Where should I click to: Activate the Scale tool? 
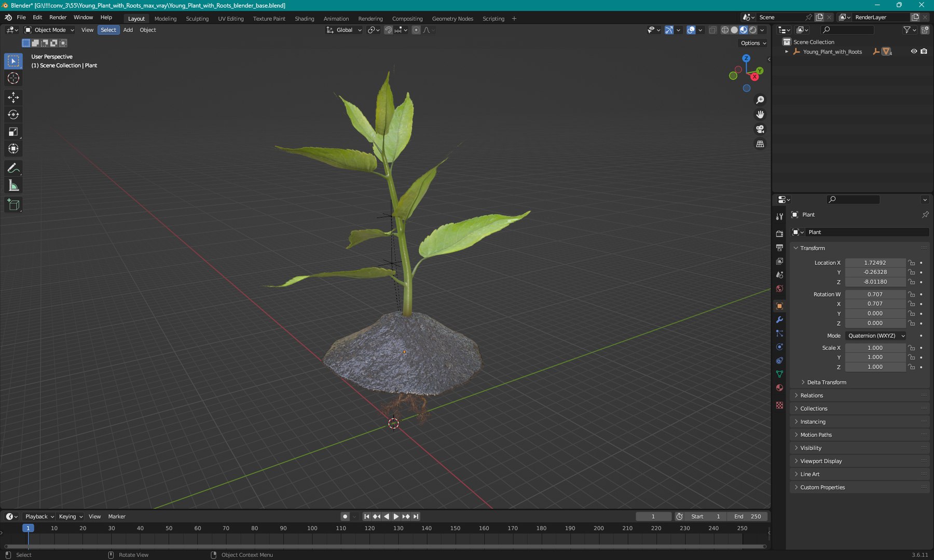coord(13,132)
